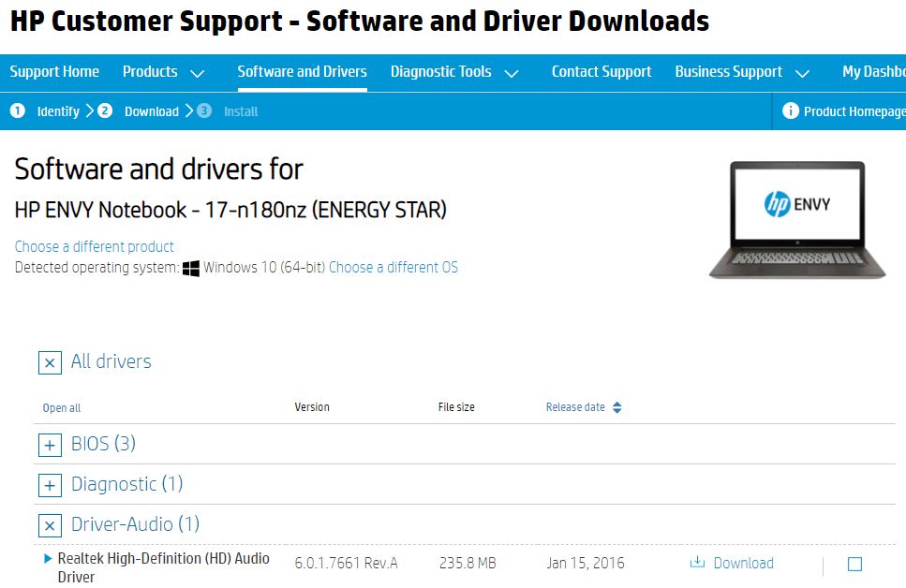Viewport: 906px width, 588px height.
Task: Click Realtek High-Definition (HD) Audio Driver name
Action: pos(164,567)
